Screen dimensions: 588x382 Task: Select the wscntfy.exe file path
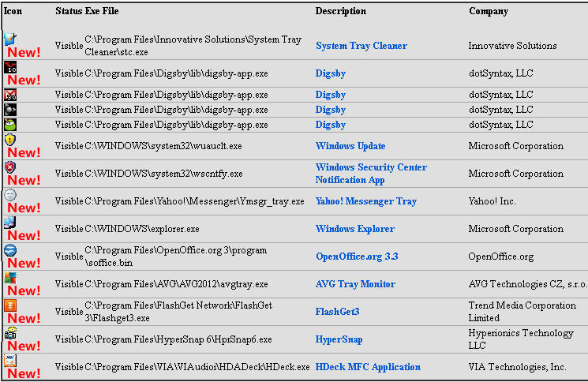(163, 174)
